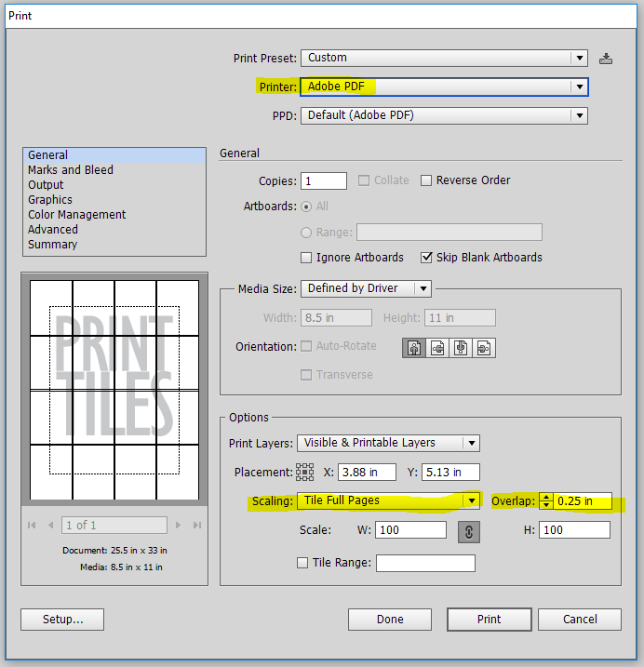The width and height of the screenshot is (644, 667).
Task: Open the Printer dropdown showing Adobe PDF
Action: 444,87
